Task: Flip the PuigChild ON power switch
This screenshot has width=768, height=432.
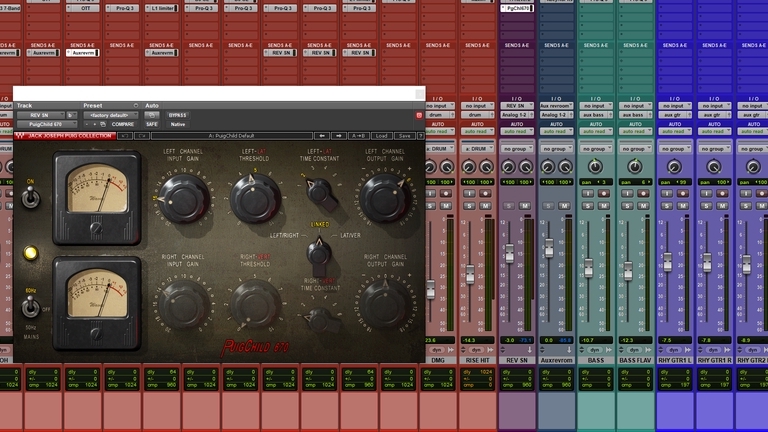Action: (x=30, y=197)
